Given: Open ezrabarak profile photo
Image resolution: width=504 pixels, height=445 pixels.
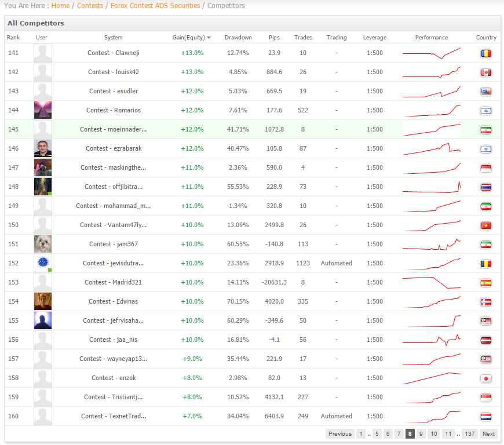Looking at the screenshot, I should pyautogui.click(x=43, y=148).
